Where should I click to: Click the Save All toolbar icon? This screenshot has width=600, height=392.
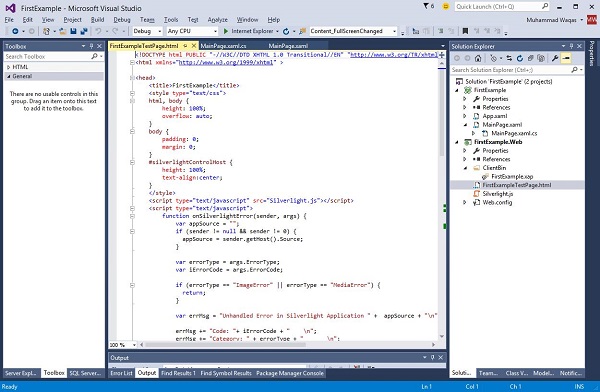83,31
